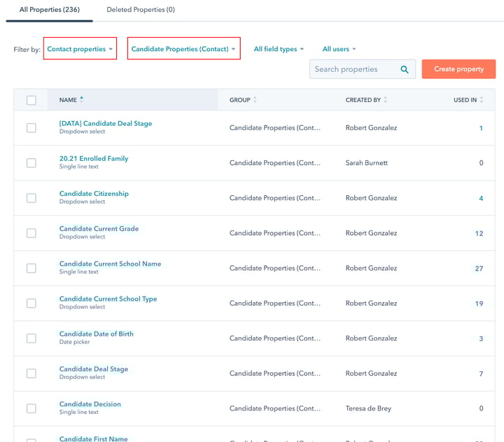Check the Candidate Citizenship row
Screen dimensions: 504x442
tap(31, 198)
